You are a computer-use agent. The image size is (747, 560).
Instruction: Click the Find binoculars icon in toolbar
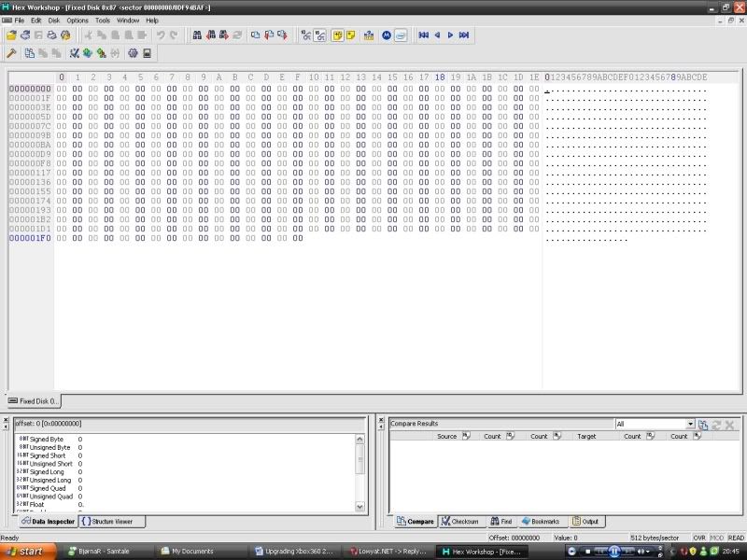[197, 35]
